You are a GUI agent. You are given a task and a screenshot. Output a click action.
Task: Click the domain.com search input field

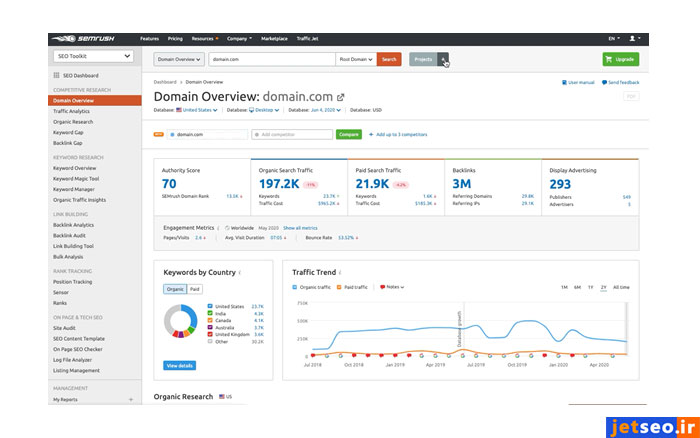pyautogui.click(x=272, y=59)
